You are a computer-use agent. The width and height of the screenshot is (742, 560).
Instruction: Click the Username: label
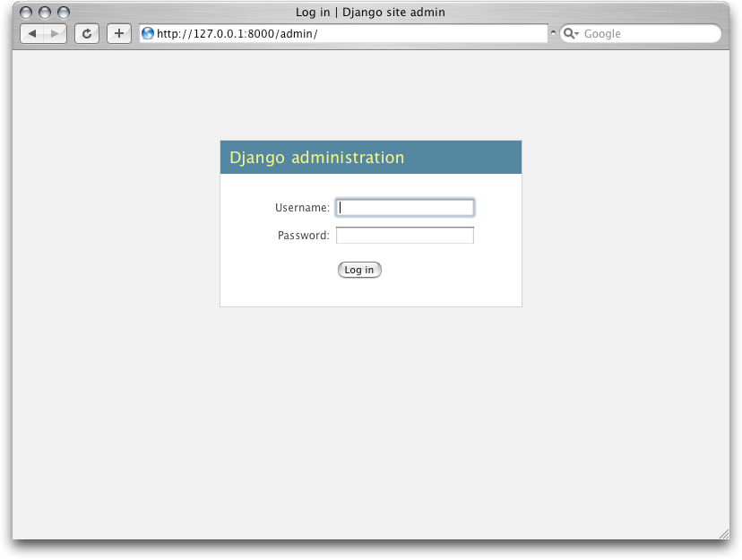(x=302, y=208)
